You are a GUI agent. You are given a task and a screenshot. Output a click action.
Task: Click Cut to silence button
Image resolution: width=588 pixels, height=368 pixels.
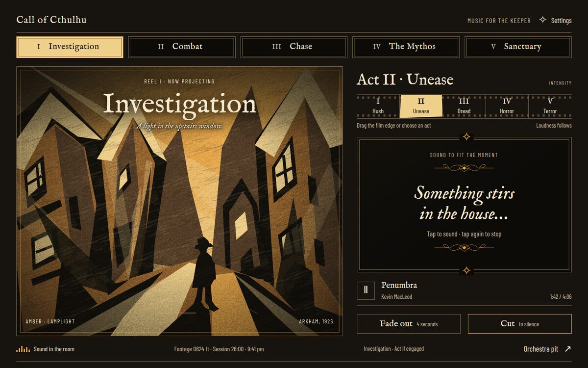[x=520, y=324]
